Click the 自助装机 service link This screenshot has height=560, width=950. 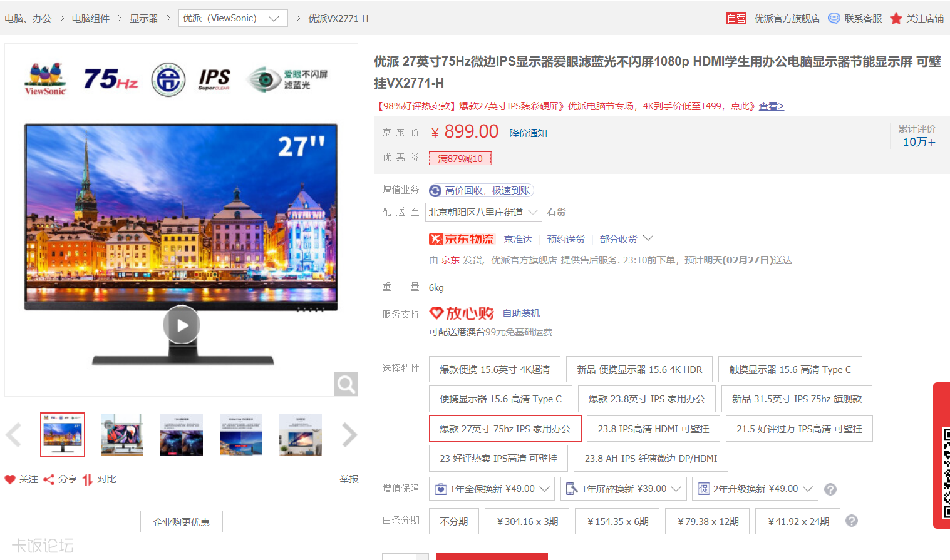(x=522, y=313)
